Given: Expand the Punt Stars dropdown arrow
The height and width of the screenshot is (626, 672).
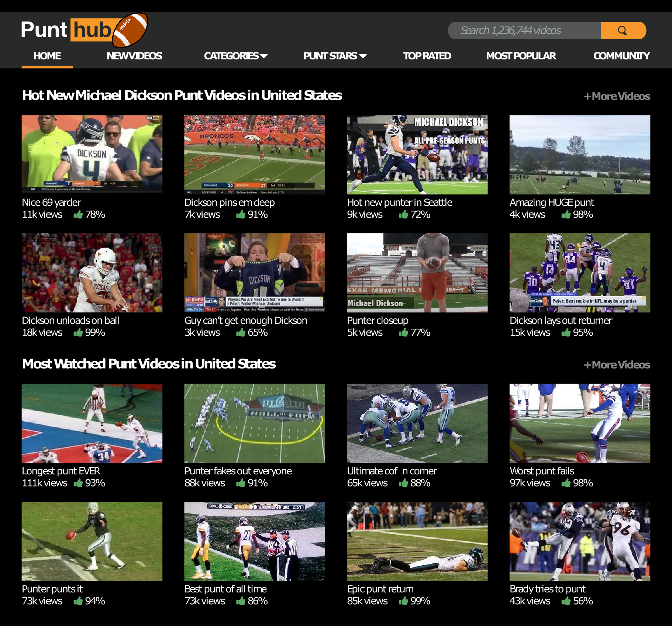Looking at the screenshot, I should coord(363,56).
